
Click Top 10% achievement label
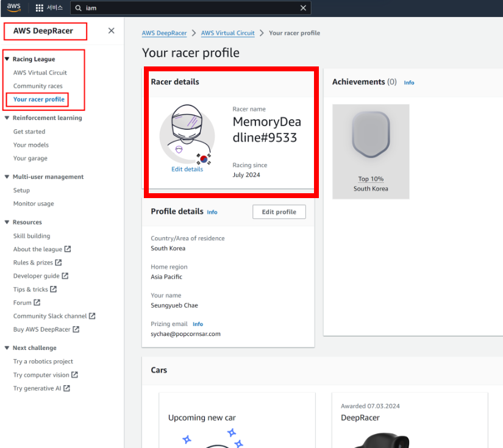pyautogui.click(x=371, y=179)
